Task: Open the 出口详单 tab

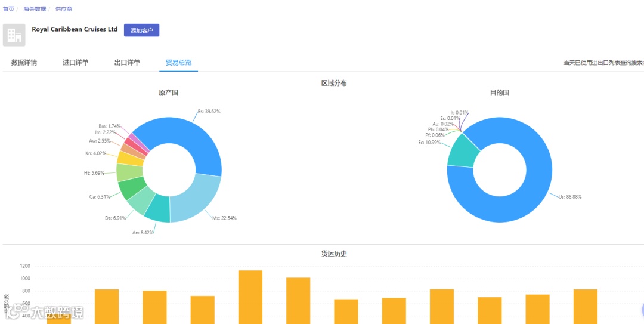Action: [127, 63]
